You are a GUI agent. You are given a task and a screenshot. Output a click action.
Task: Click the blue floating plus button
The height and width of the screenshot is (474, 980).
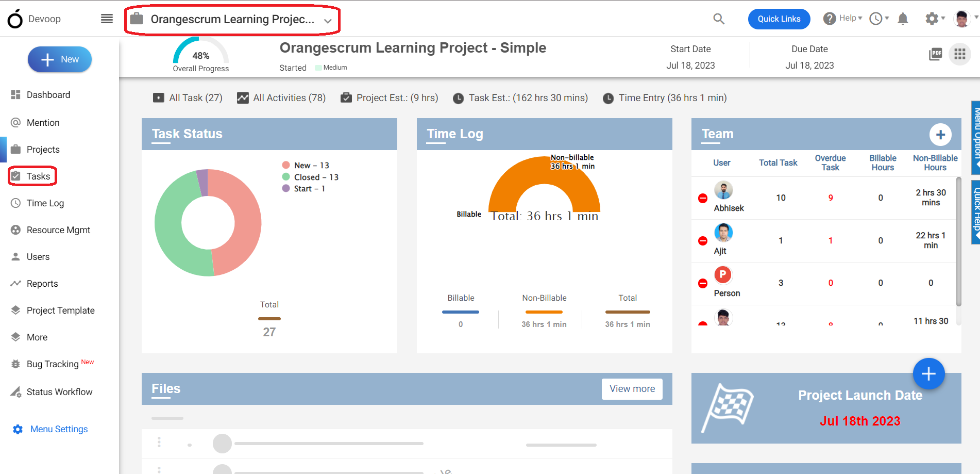pyautogui.click(x=928, y=374)
